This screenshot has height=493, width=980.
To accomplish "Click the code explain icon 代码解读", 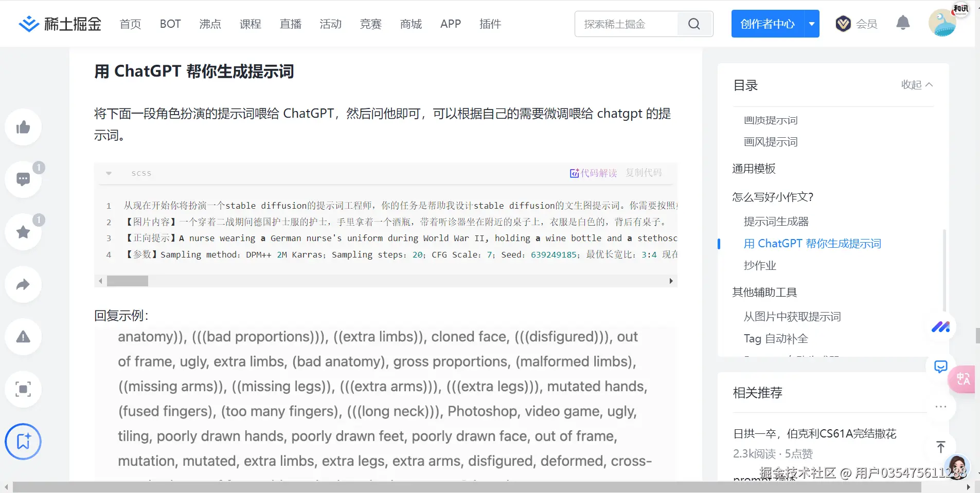I will click(593, 173).
